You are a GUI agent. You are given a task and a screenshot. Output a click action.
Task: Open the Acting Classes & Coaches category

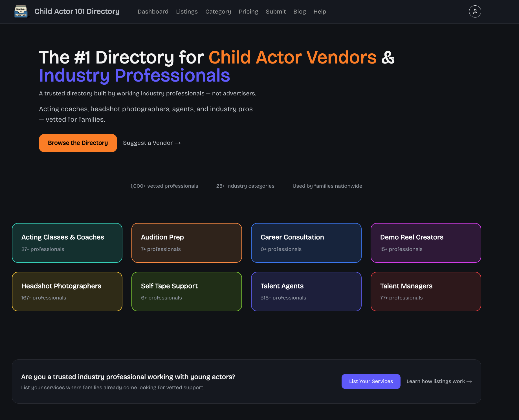[67, 243]
